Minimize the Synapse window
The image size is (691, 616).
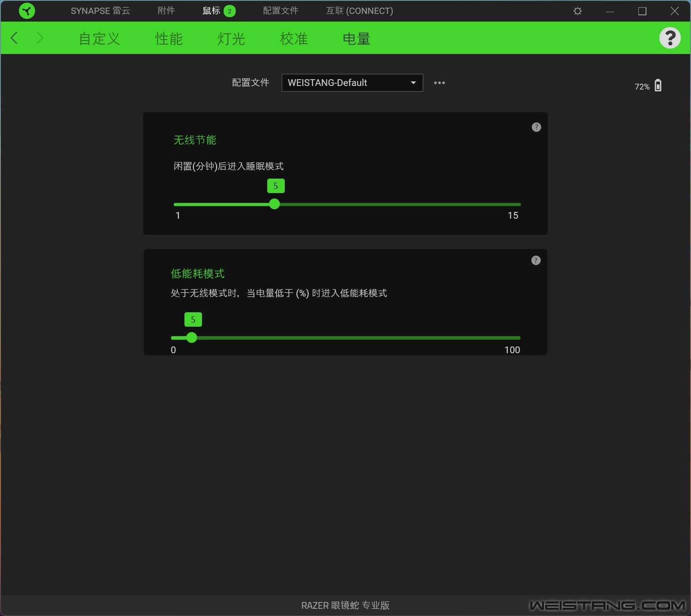point(610,11)
